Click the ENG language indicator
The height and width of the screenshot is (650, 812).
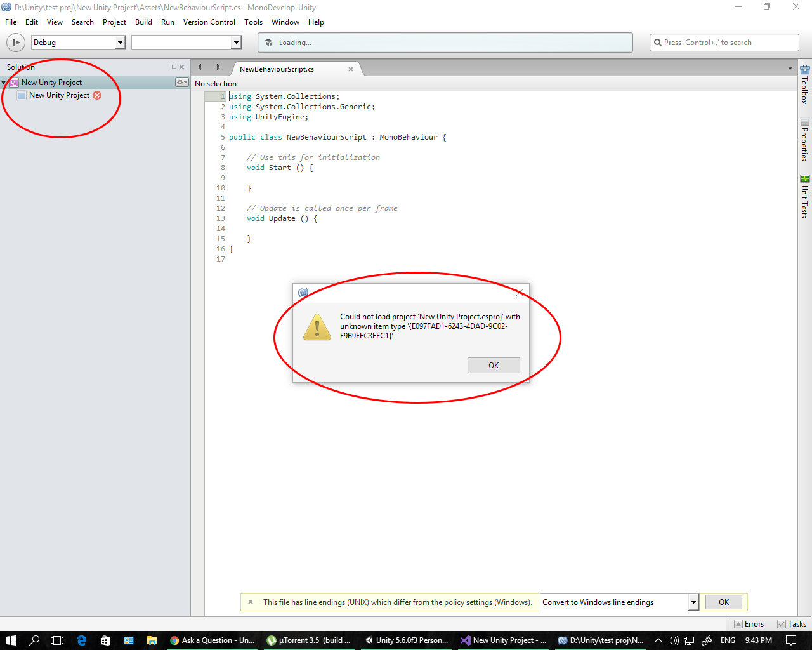click(x=728, y=640)
